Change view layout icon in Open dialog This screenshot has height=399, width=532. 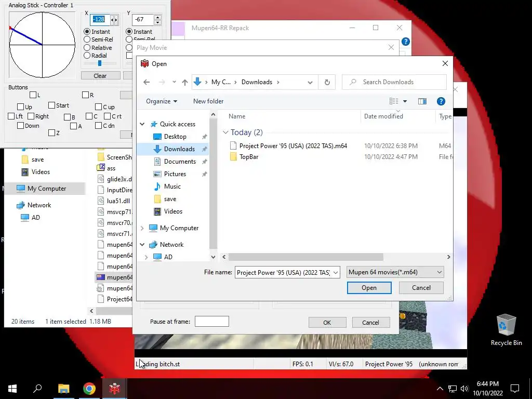[394, 101]
